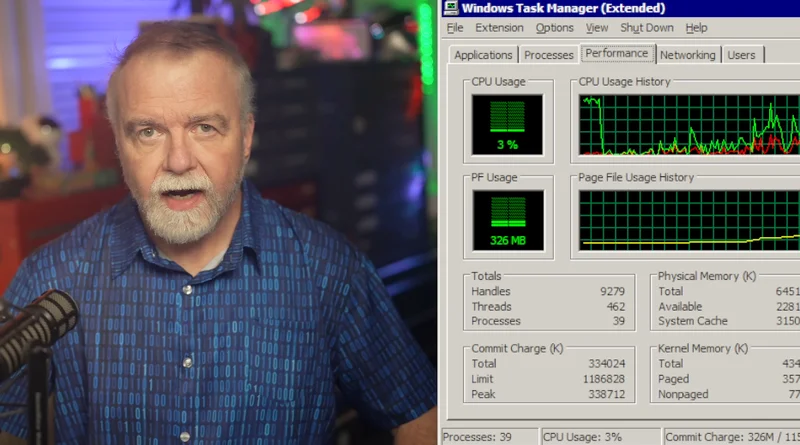Open the View menu
Image resolution: width=800 pixels, height=445 pixels.
597,28
